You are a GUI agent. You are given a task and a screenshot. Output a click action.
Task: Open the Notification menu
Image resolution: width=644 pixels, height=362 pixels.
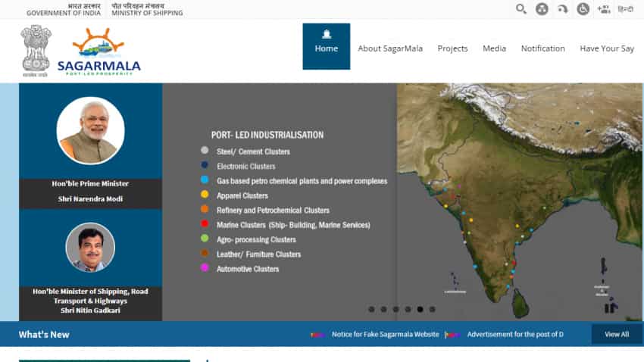click(543, 48)
